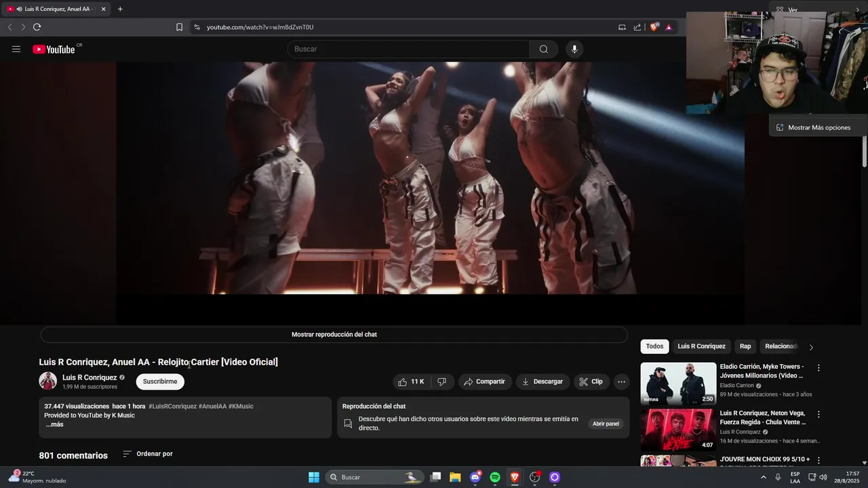Click the search magnifier button
The height and width of the screenshot is (488, 868).
[543, 49]
